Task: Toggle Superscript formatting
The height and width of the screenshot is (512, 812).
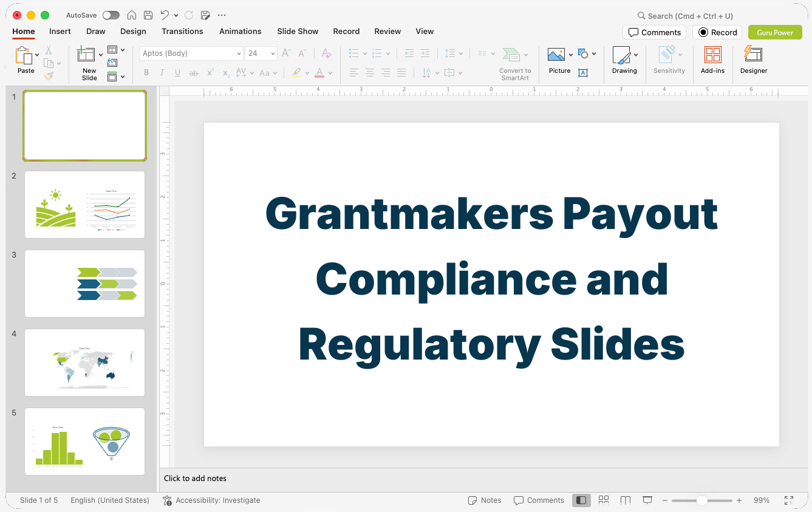Action: coord(210,73)
